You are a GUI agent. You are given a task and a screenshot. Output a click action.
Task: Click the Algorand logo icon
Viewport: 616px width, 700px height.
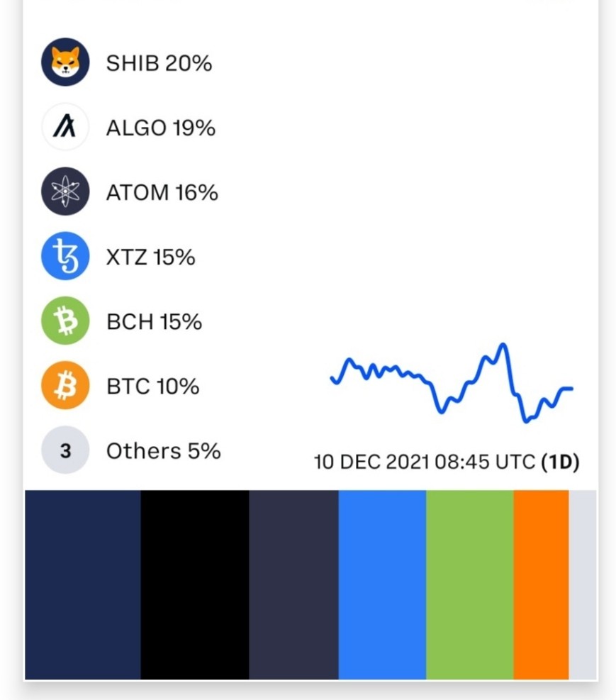[65, 127]
